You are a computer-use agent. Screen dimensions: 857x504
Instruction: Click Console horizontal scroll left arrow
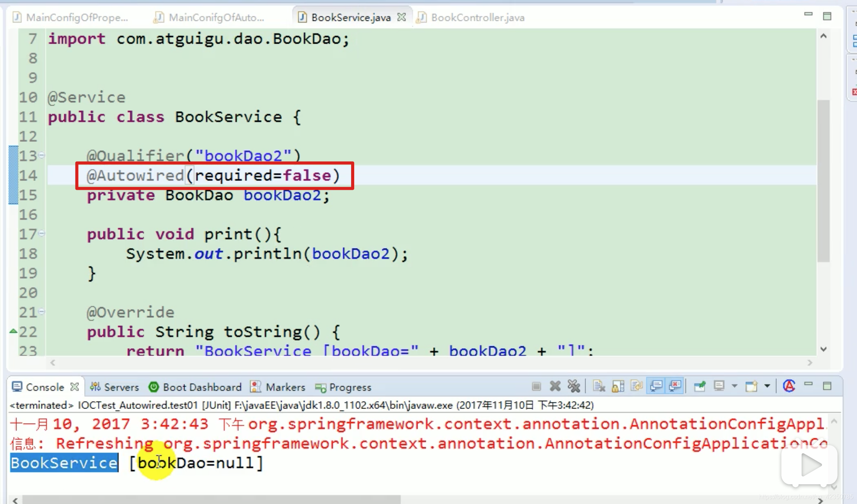[15, 500]
